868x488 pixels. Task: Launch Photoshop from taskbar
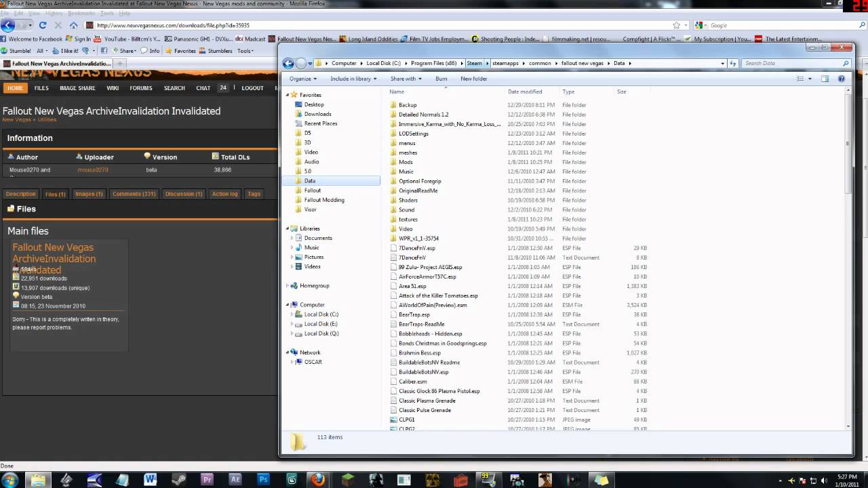click(264, 479)
